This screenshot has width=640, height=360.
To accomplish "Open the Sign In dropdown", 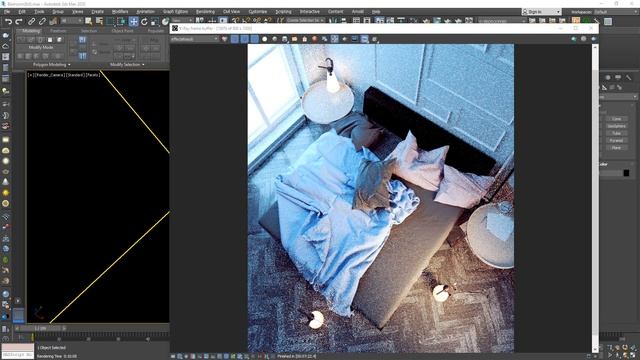I will 541,12.
